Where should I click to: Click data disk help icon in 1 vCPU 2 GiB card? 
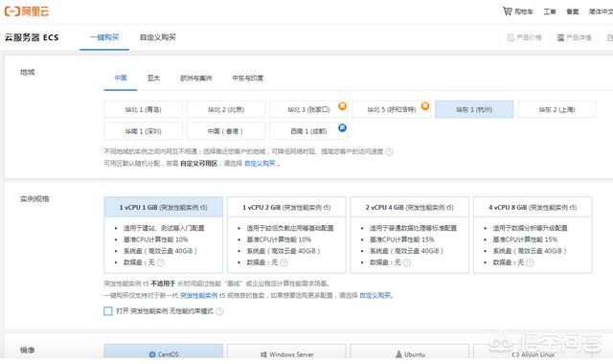284,262
